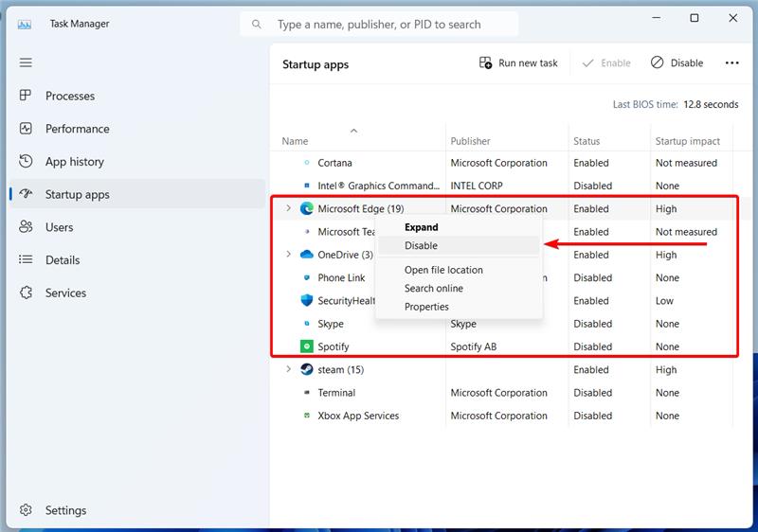Switch to the Processes page
Viewport: 758px width, 532px height.
pyautogui.click(x=69, y=96)
